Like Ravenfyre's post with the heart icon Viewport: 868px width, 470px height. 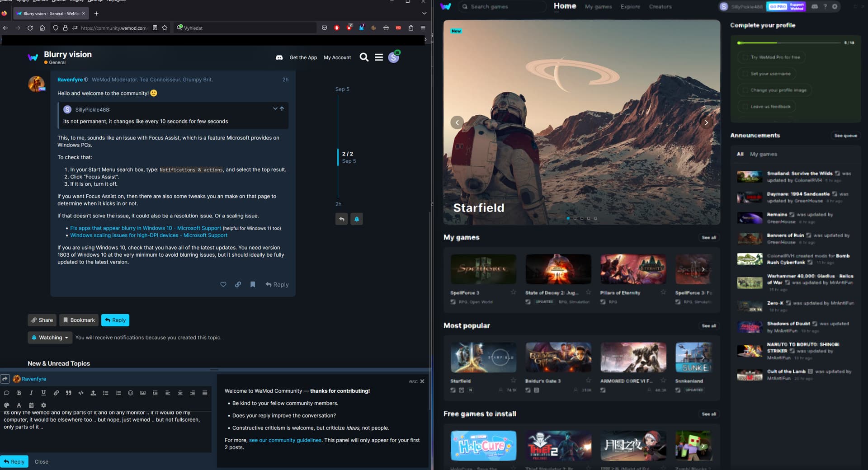point(223,284)
